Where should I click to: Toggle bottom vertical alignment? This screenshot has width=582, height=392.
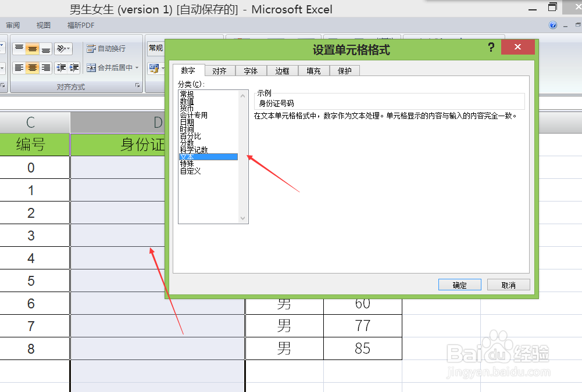pos(45,48)
